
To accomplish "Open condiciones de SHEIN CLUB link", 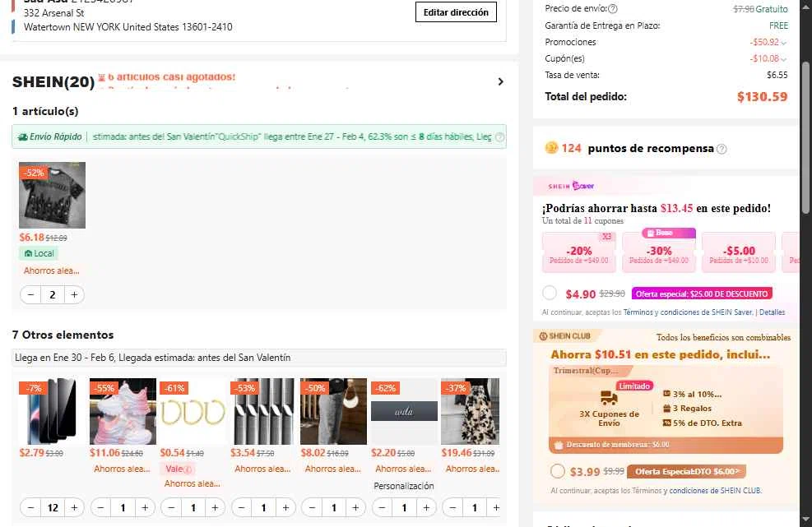I will tap(715, 491).
